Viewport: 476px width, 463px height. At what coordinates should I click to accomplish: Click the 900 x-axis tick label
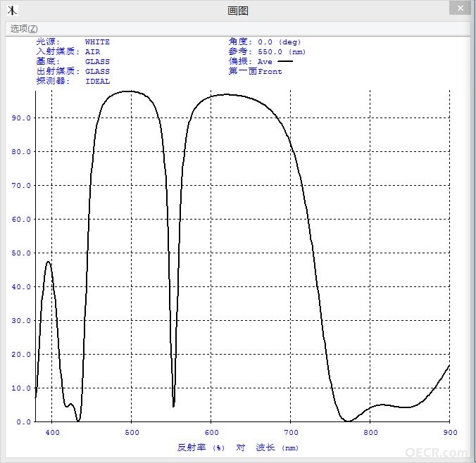point(450,432)
